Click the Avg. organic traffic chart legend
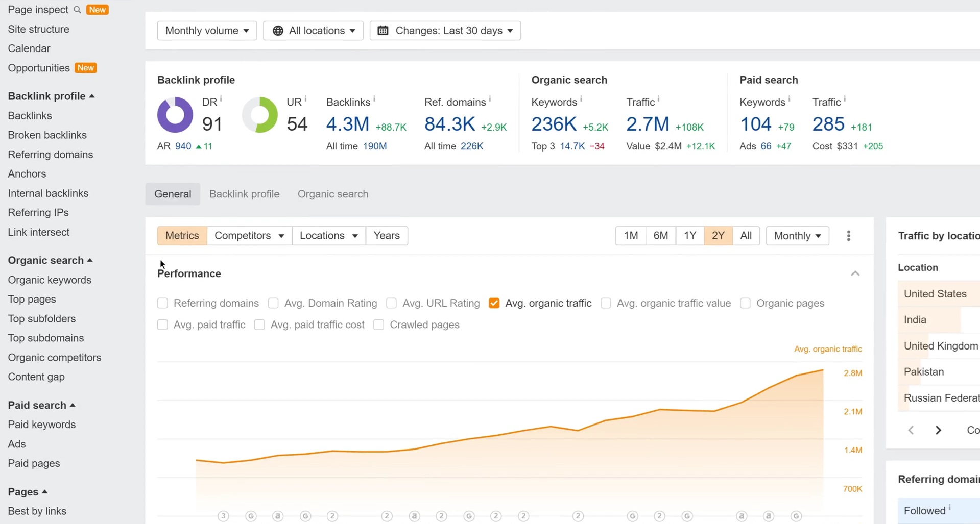 pyautogui.click(x=828, y=349)
